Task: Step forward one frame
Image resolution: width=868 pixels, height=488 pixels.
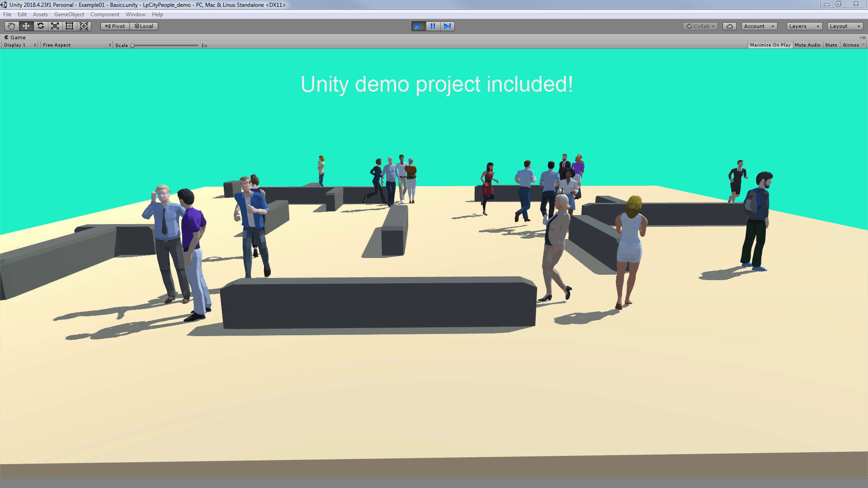Action: (447, 26)
